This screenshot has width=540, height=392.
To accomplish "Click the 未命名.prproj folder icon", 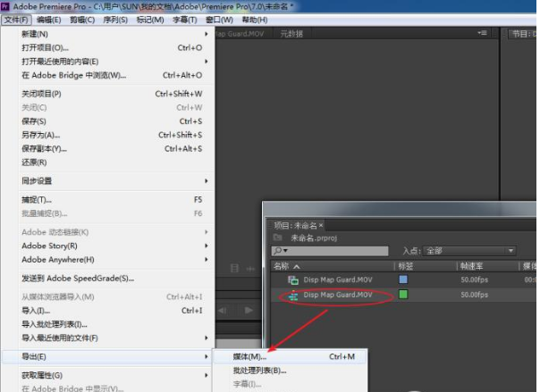I will [277, 238].
